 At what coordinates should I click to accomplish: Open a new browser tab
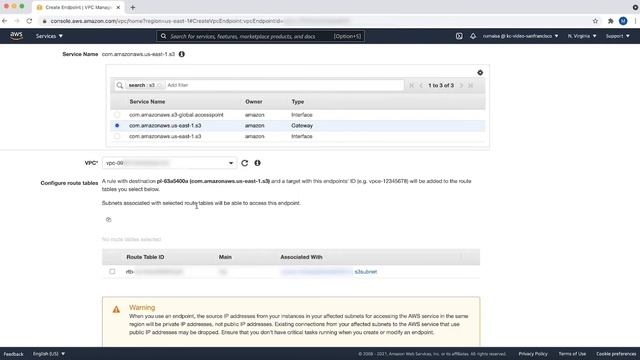tap(133, 7)
